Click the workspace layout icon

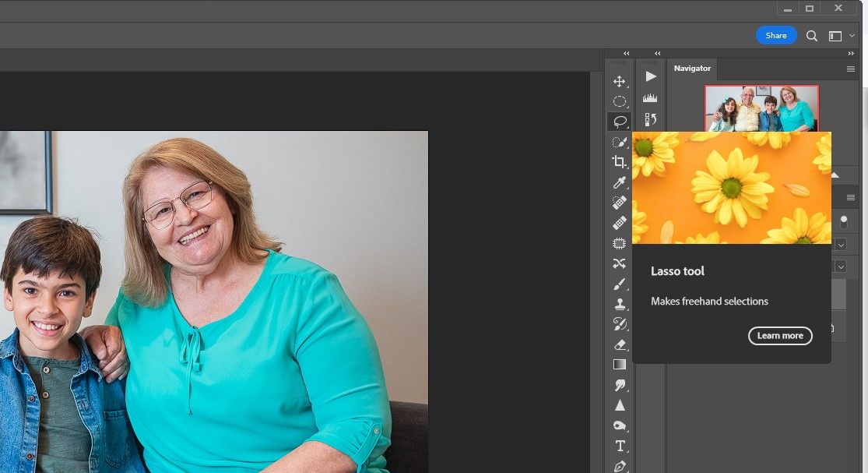coord(835,36)
